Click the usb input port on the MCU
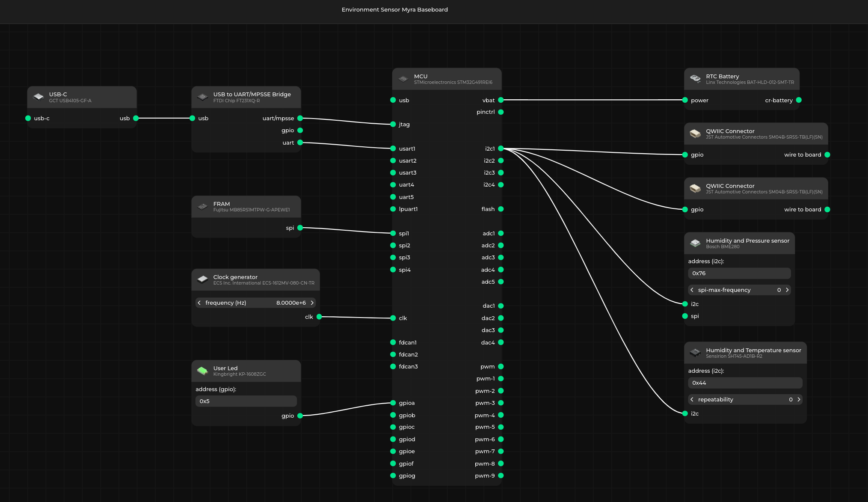Screen dimensions: 868x502 pyautogui.click(x=393, y=100)
